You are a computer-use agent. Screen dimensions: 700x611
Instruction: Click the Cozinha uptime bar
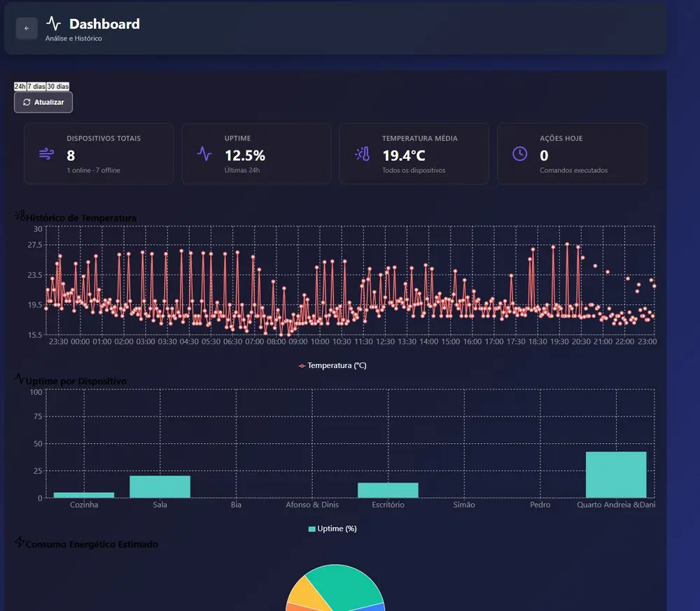pos(84,495)
